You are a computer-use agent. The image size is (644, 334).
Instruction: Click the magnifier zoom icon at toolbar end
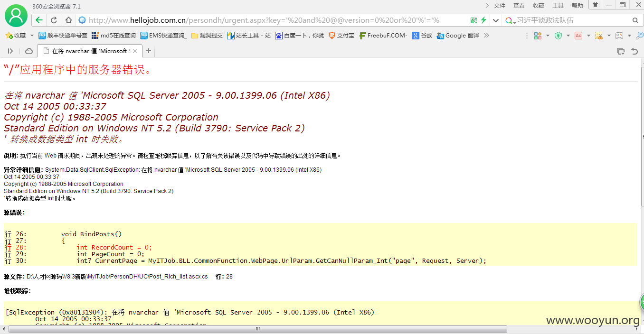(x=639, y=36)
